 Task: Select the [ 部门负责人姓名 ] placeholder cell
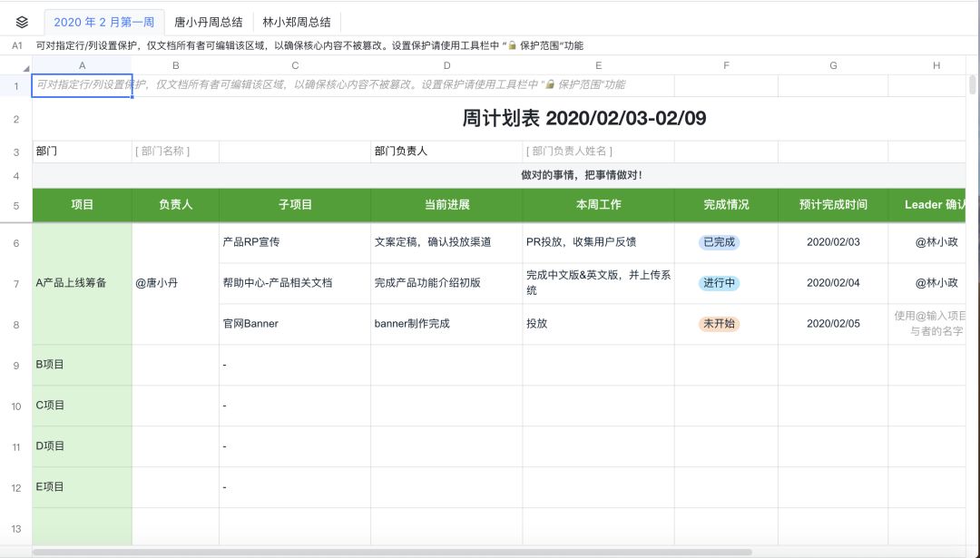pyautogui.click(x=598, y=152)
